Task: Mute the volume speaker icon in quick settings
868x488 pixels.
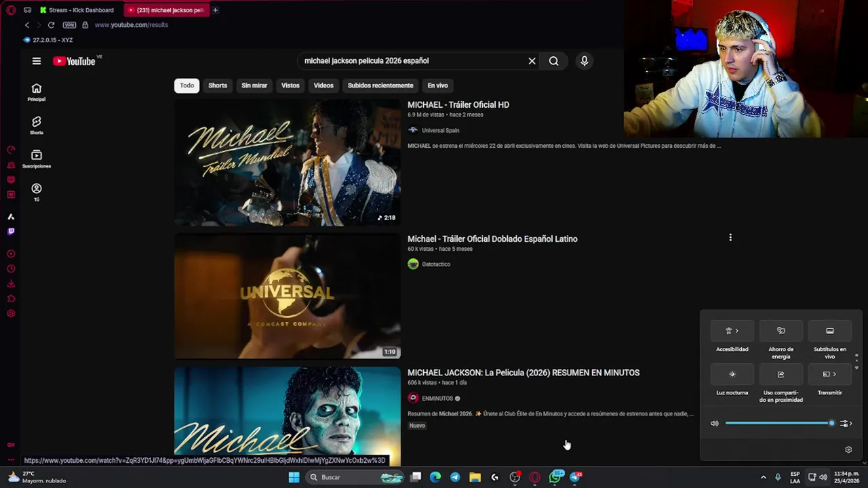Action: (715, 424)
